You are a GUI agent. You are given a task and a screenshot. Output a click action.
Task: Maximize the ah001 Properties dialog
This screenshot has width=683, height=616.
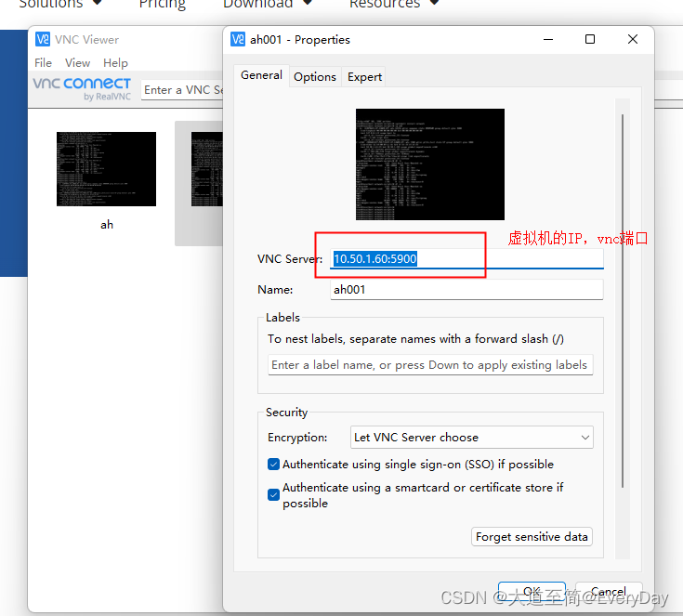click(x=590, y=39)
